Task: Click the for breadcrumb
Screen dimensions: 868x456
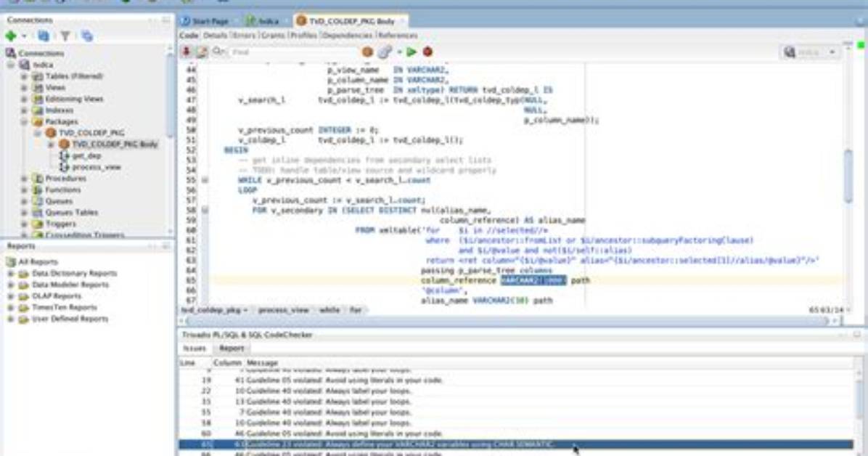Action: [356, 310]
